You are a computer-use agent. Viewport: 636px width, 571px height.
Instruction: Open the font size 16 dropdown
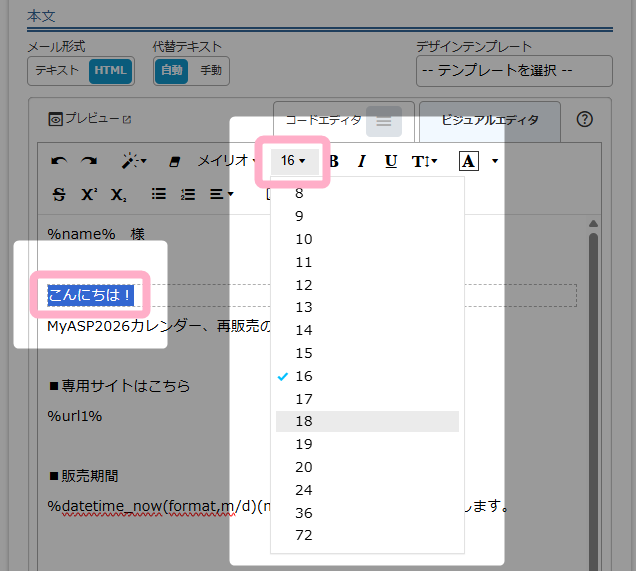pyautogui.click(x=293, y=161)
